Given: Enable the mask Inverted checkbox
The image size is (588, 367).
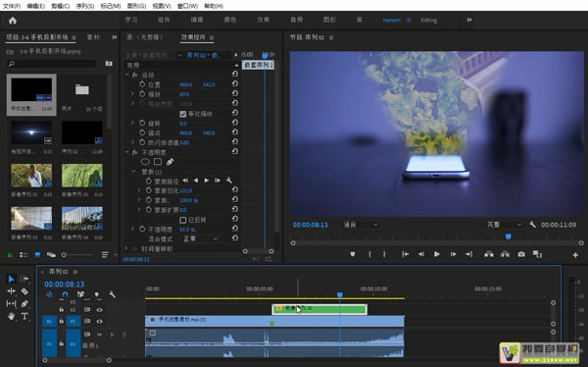Looking at the screenshot, I should 183,220.
